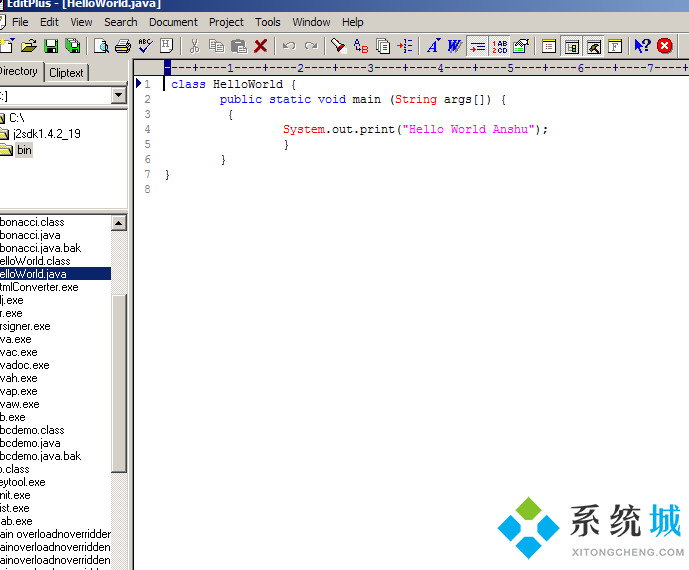Viewport: 689px width, 570px height.
Task: Delete with the red X icon
Action: 261,46
